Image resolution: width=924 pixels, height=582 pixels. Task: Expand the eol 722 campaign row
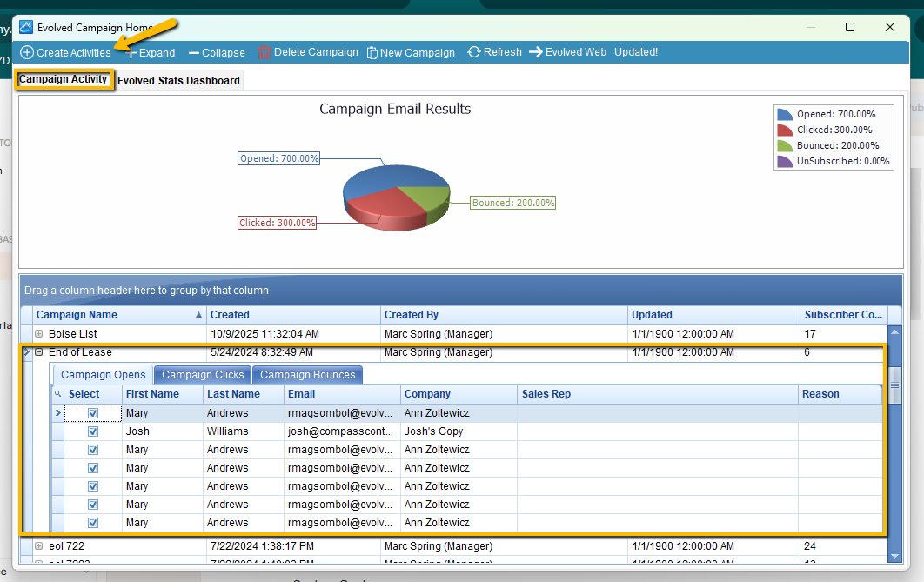(x=38, y=546)
